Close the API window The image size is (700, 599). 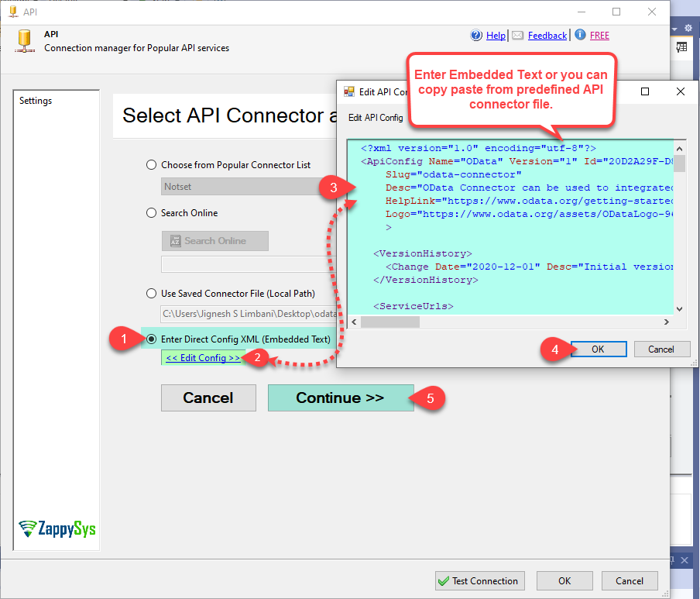(652, 12)
